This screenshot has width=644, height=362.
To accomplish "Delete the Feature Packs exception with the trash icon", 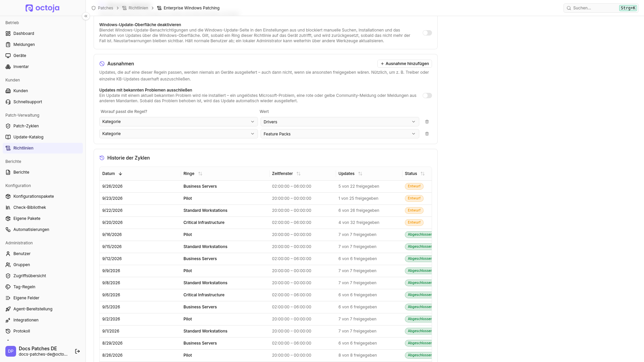I will [x=427, y=134].
